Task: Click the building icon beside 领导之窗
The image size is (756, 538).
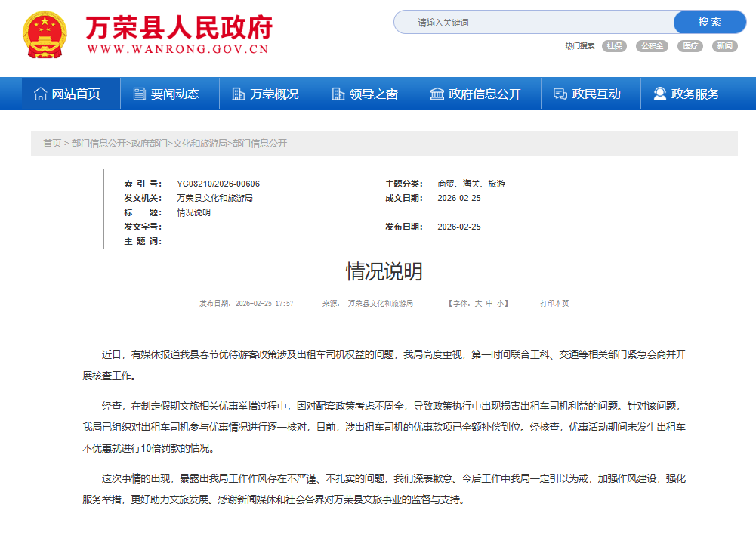Action: pos(338,94)
